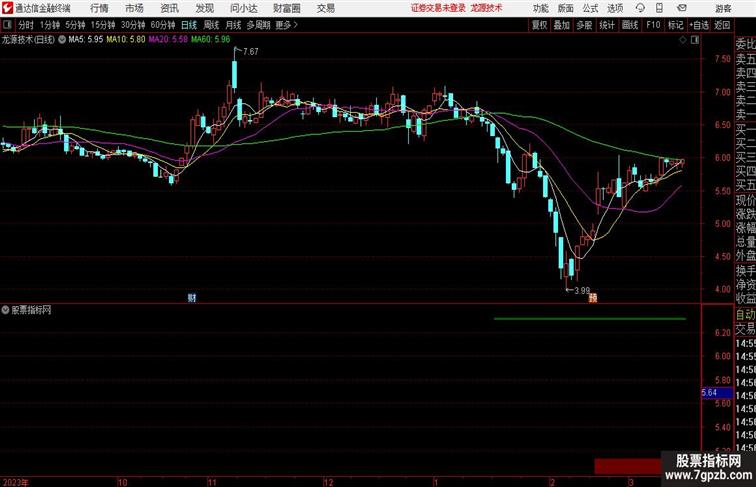Viewport: 756px width, 487px height.
Task: Click the 龙源技术 stock name in title bar
Action: click(486, 8)
